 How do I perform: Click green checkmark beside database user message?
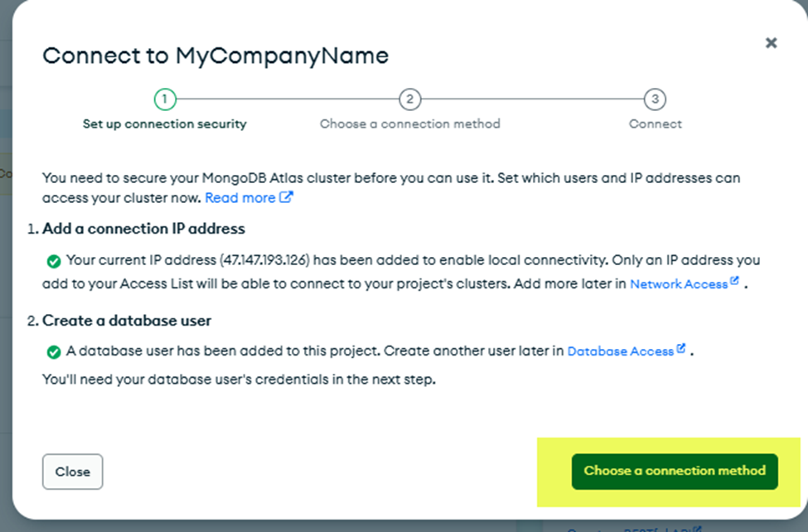click(54, 352)
